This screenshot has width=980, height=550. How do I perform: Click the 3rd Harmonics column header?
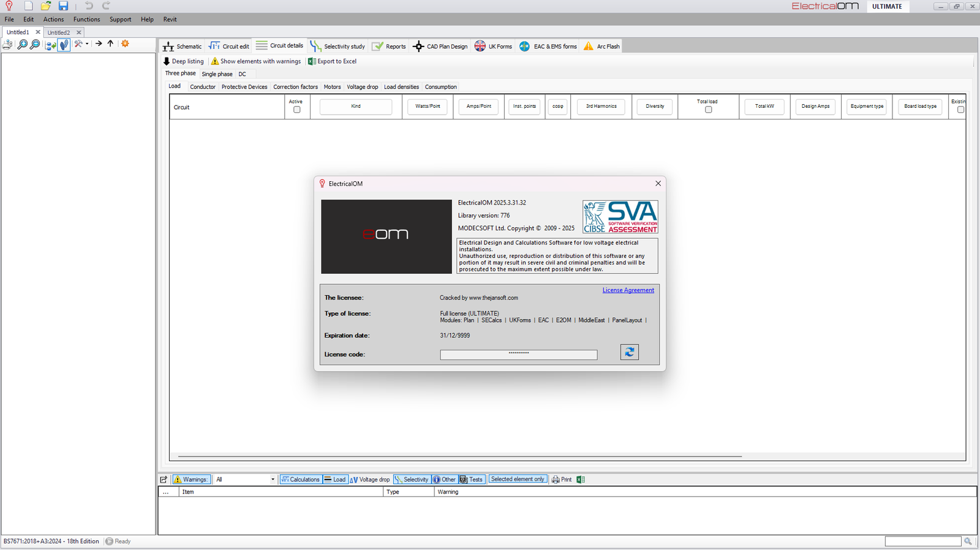pyautogui.click(x=601, y=107)
